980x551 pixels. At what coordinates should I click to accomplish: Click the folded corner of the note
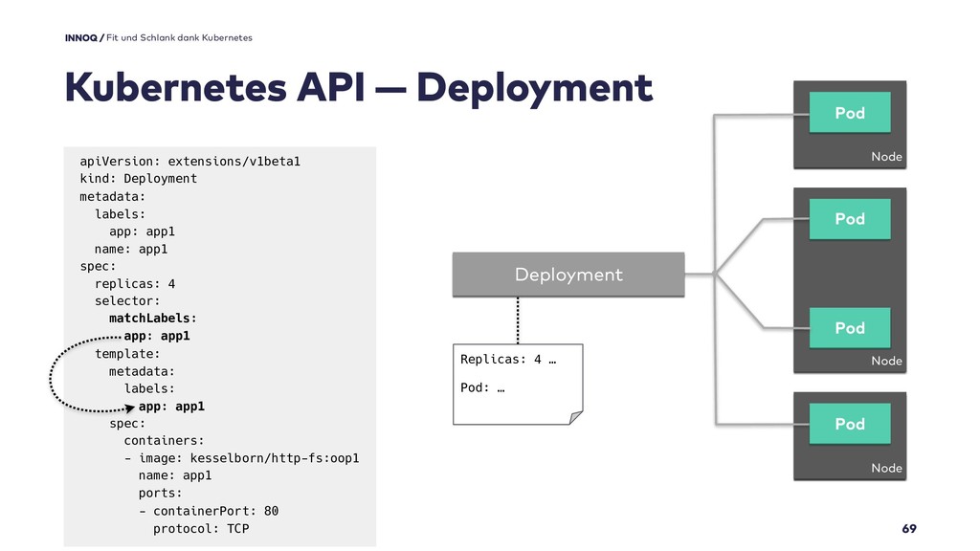tap(576, 418)
